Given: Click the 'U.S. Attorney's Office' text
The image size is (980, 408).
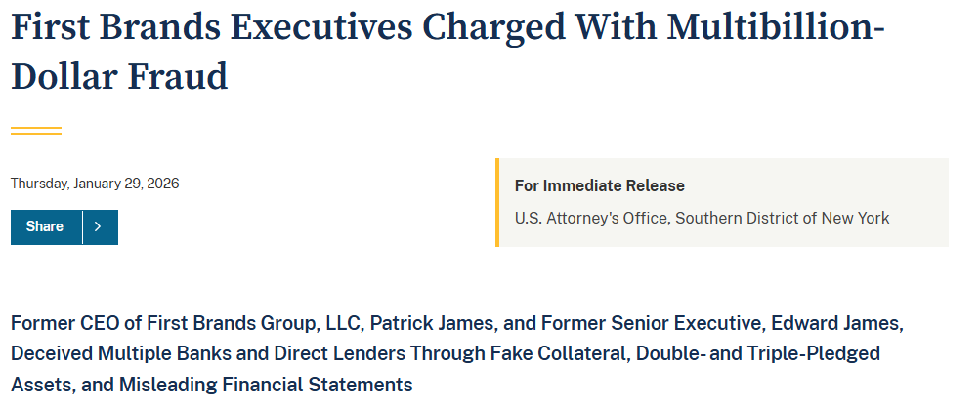Looking at the screenshot, I should (589, 218).
